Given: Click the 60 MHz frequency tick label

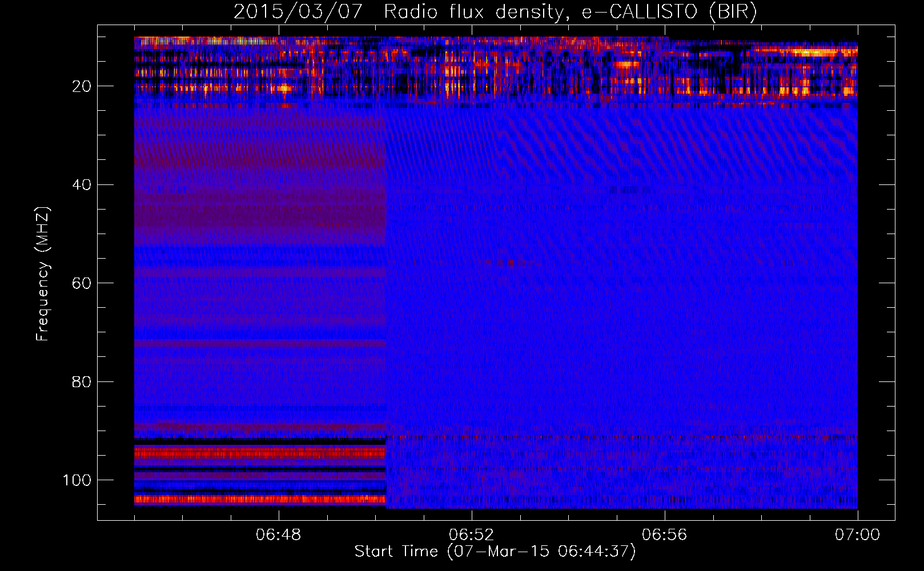Looking at the screenshot, I should pos(82,283).
